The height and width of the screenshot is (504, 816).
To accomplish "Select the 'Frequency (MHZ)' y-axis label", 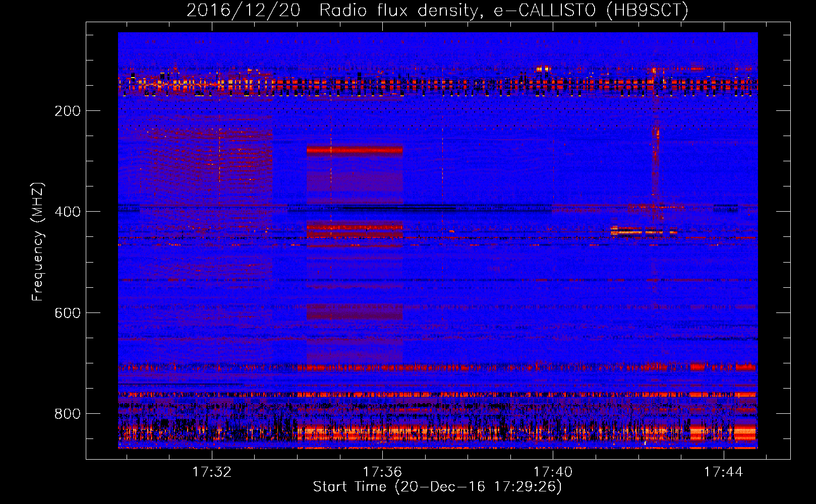I will click(x=38, y=242).
